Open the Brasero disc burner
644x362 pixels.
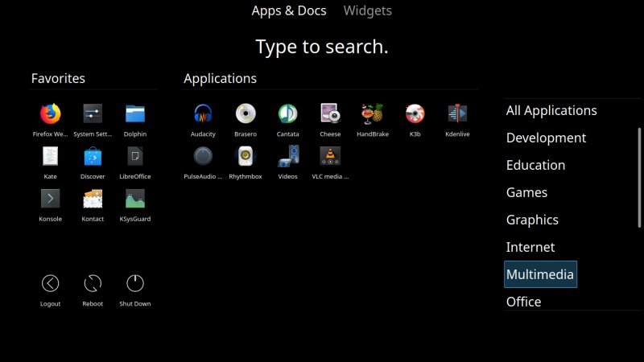point(245,114)
